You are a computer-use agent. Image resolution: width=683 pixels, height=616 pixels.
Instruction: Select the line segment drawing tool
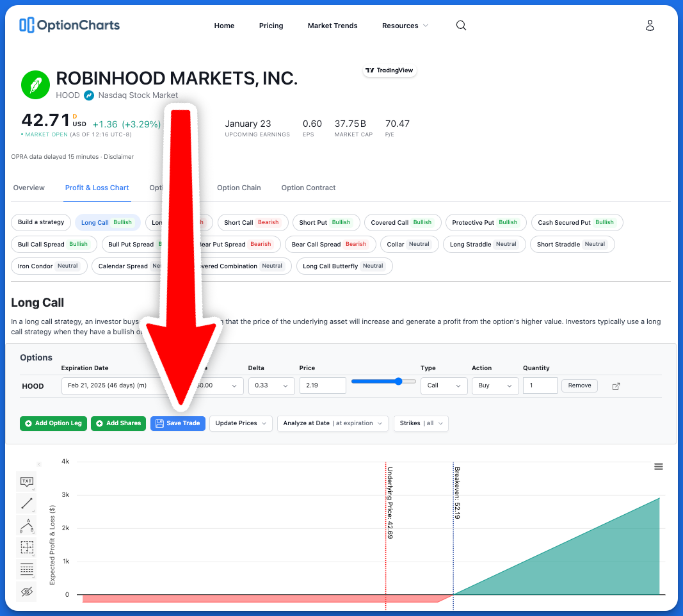click(x=26, y=504)
